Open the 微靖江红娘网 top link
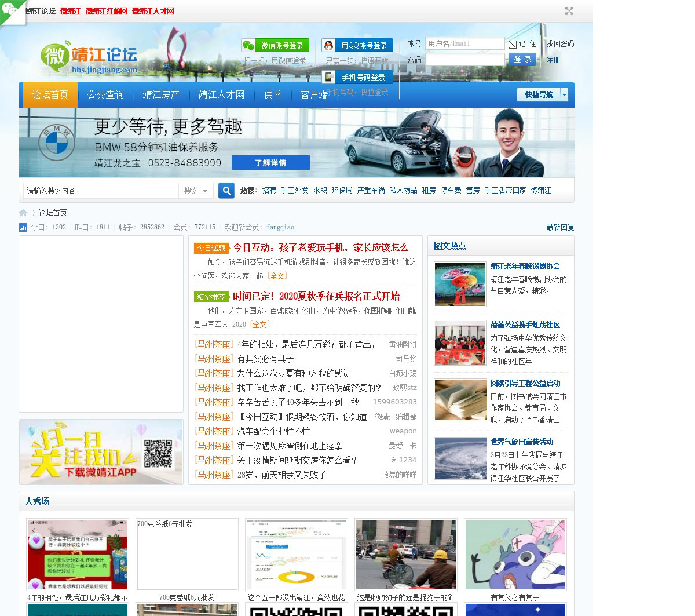Viewport: 695px width, 616px height. 107,11
